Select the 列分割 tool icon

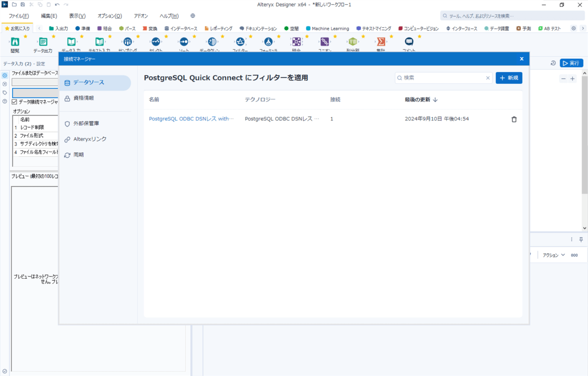(x=353, y=42)
